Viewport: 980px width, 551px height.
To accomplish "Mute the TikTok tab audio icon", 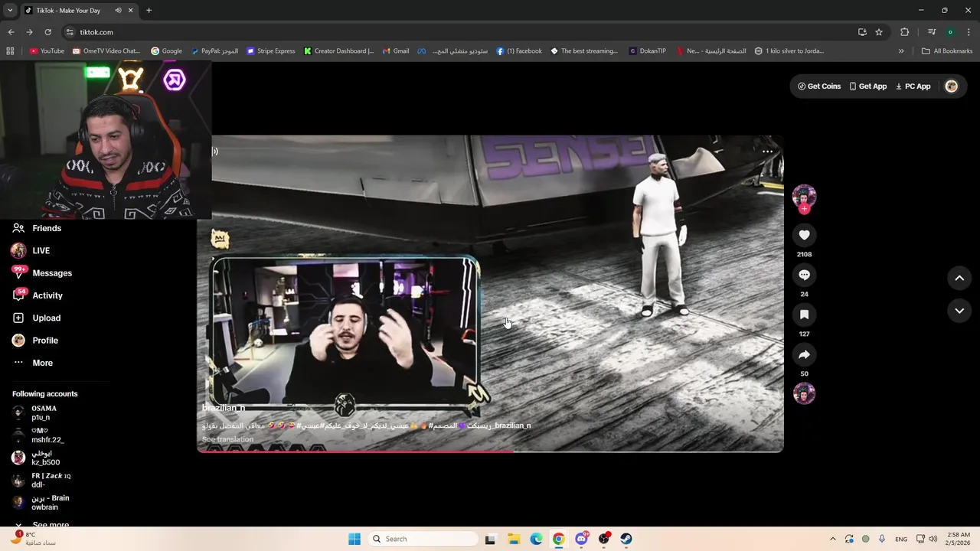I will pyautogui.click(x=118, y=11).
